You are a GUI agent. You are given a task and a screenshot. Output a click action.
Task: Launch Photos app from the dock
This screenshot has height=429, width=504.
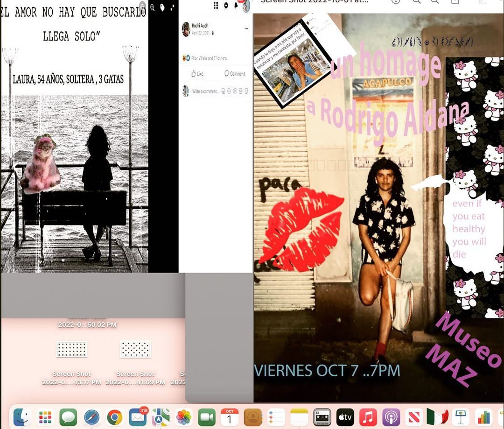coord(183,417)
